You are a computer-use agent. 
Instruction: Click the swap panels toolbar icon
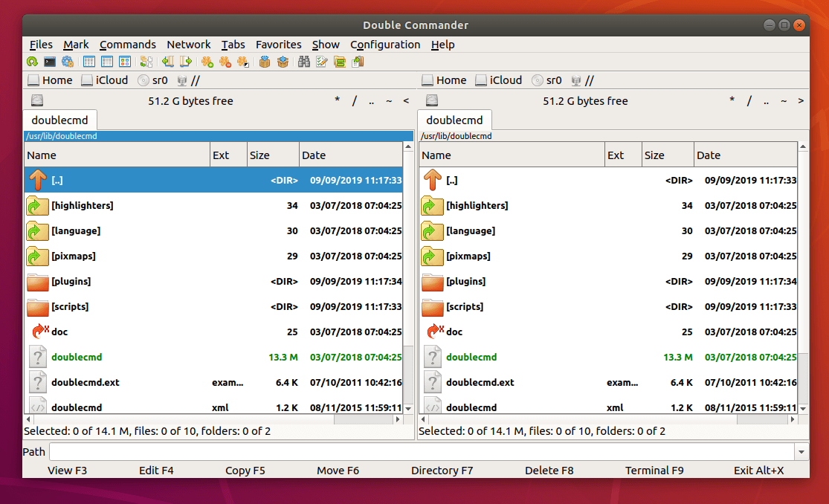[146, 62]
